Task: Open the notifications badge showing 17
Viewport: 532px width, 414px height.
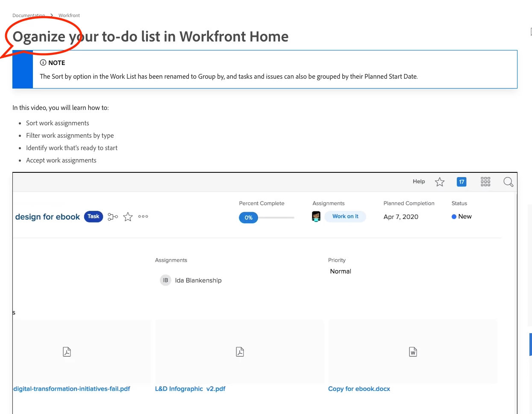Action: click(x=461, y=182)
